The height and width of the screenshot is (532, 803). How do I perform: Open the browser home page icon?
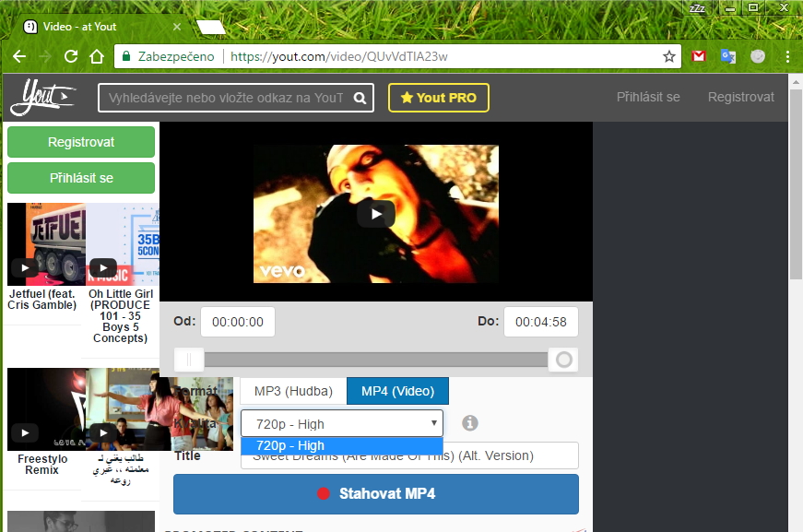pos(97,56)
